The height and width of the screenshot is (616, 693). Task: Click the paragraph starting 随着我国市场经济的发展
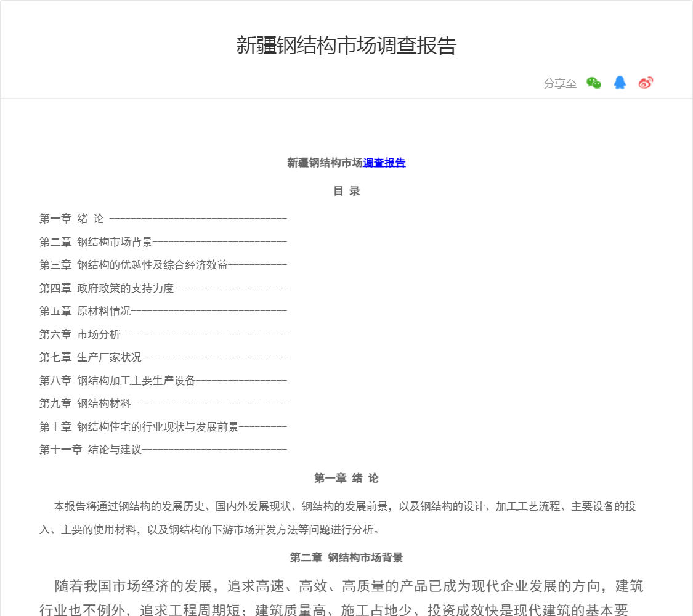341,598
